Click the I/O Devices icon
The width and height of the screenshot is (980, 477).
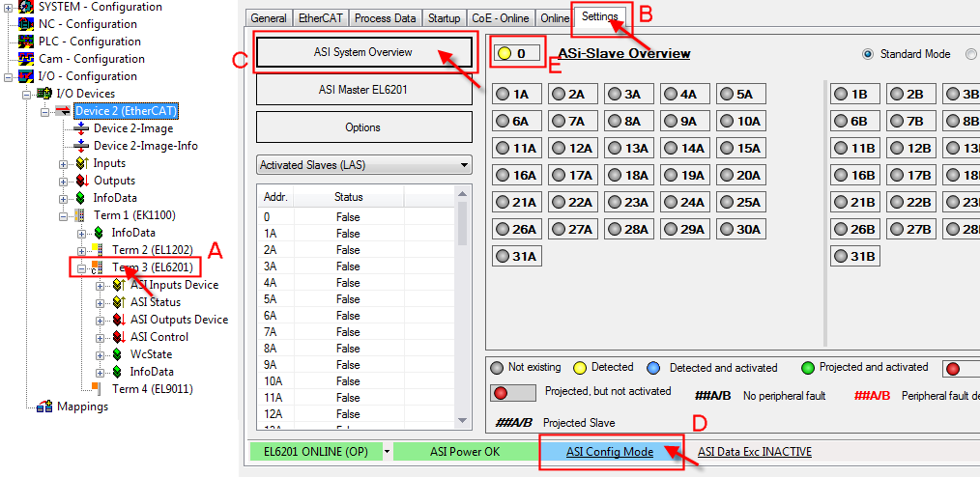pos(44,94)
